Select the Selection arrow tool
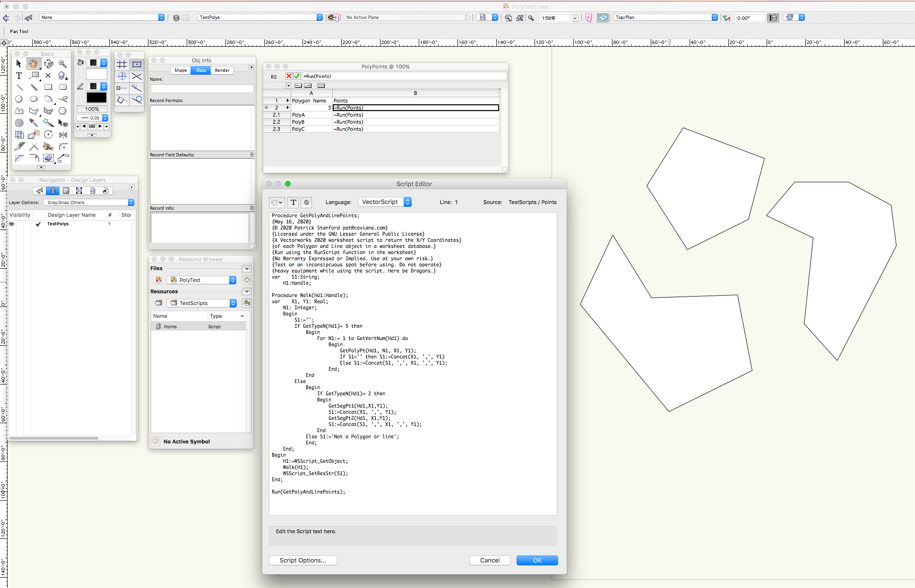Image resolution: width=915 pixels, height=588 pixels. tap(19, 63)
